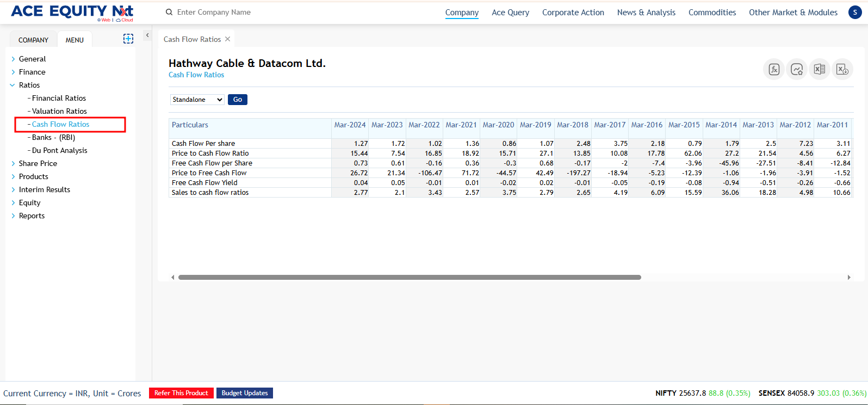Viewport: 868px width, 405px height.
Task: Collapse the left sidebar panel arrow
Action: (147, 35)
